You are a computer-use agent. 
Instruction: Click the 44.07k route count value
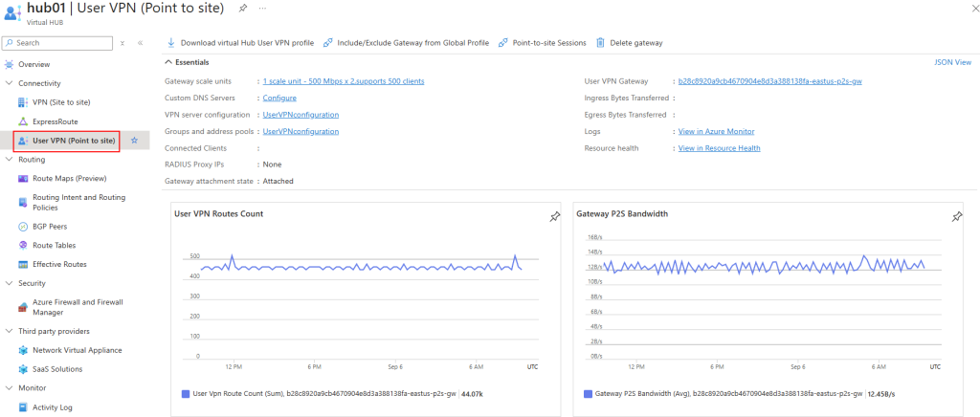[x=471, y=394]
